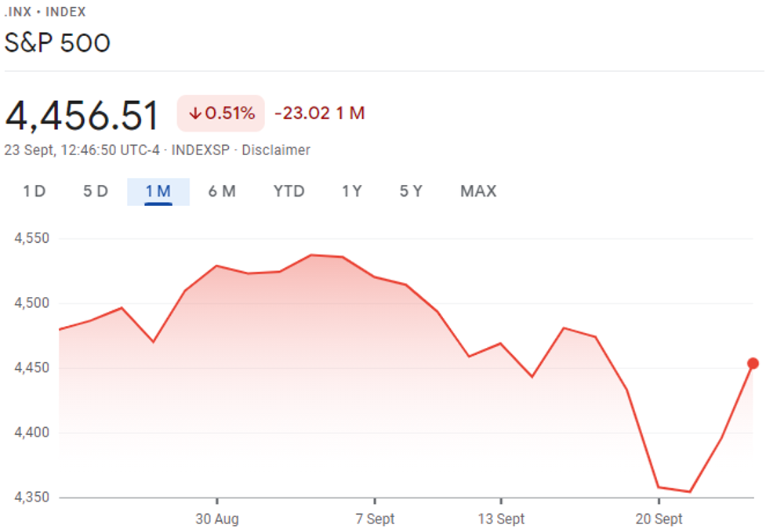Click the 4,456.51 index price

82,115
